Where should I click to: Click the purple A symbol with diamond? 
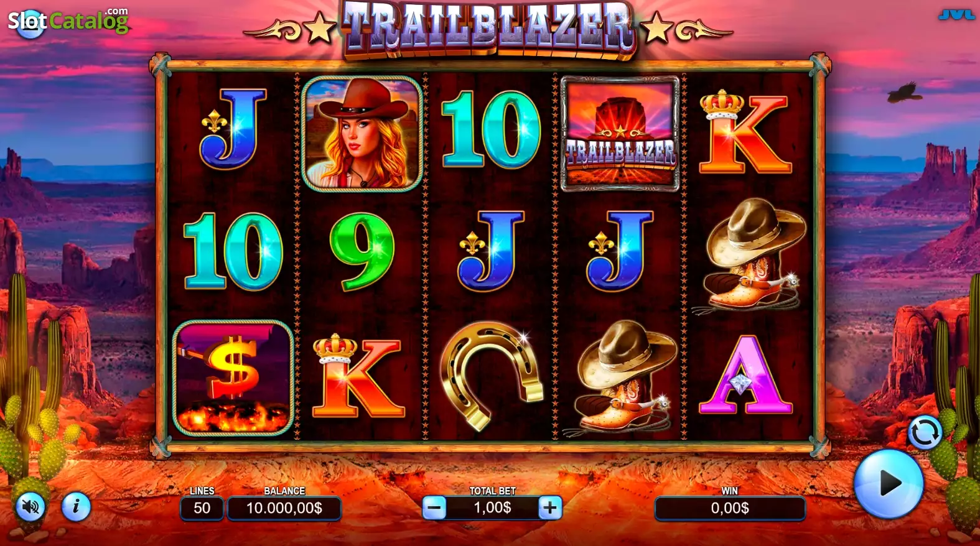pyautogui.click(x=745, y=374)
